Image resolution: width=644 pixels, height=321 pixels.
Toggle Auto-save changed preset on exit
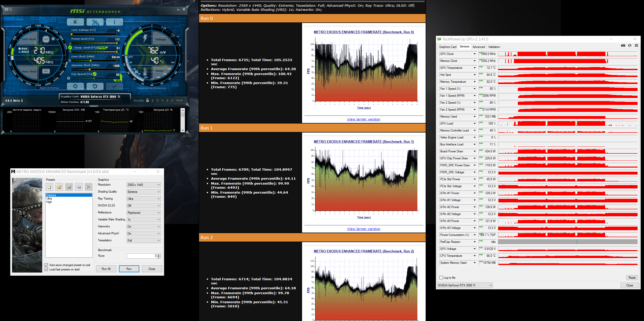(46, 265)
